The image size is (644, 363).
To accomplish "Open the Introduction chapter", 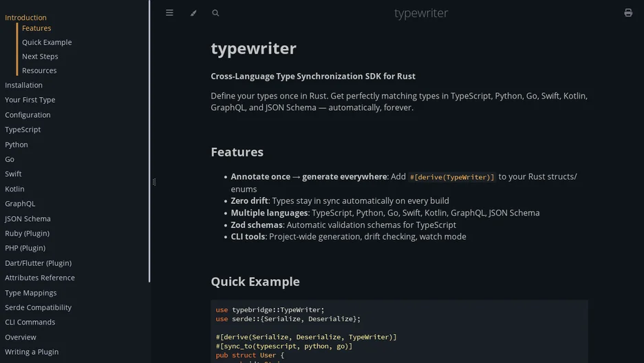I will click(25, 17).
